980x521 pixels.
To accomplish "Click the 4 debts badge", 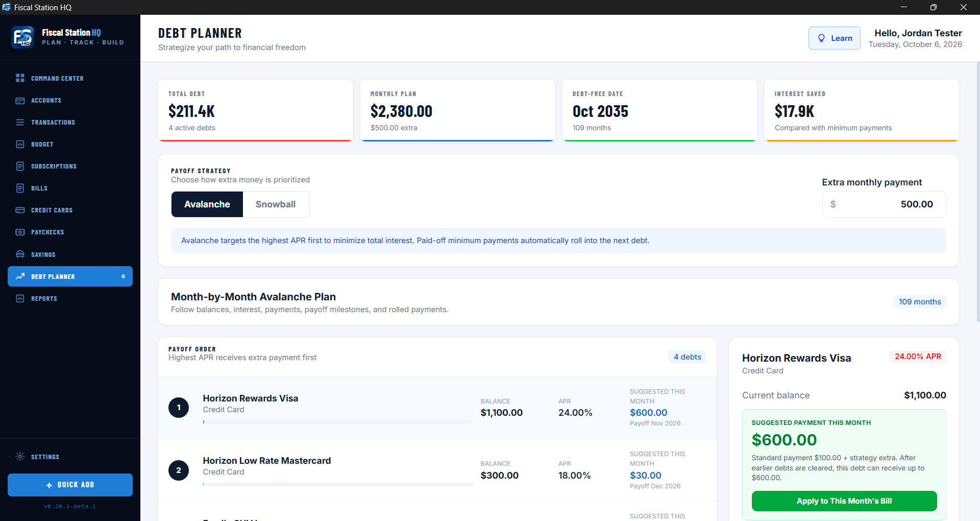I will pos(687,357).
